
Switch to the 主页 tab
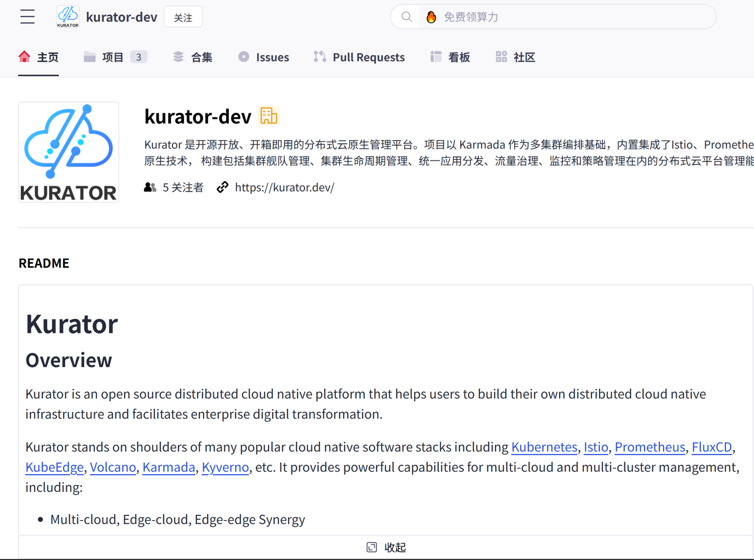pos(38,57)
